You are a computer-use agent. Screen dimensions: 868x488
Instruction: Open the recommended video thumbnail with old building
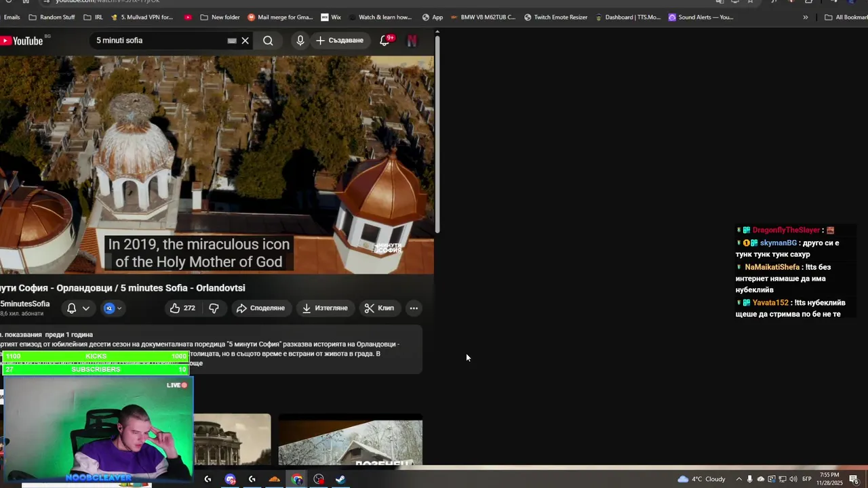[x=232, y=439]
